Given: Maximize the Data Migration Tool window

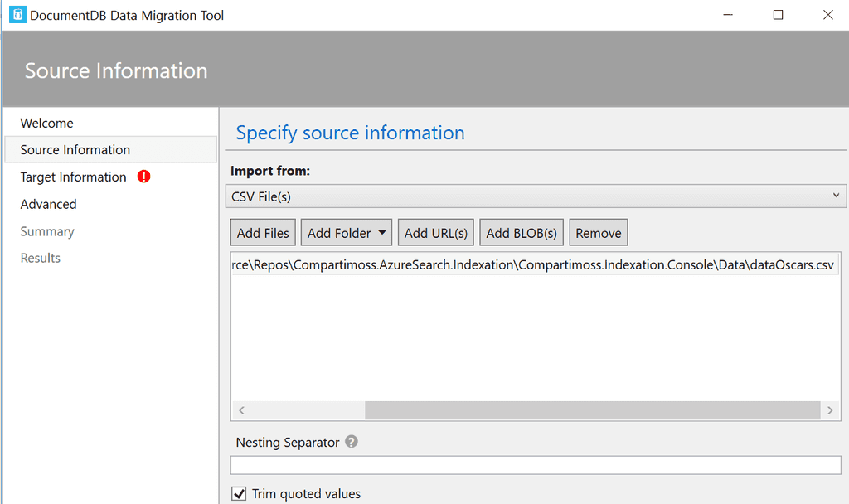Looking at the screenshot, I should pyautogui.click(x=778, y=15).
